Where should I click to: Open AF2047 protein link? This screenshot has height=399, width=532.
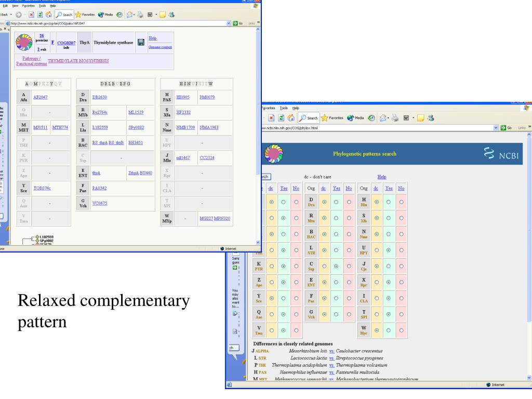coord(41,97)
